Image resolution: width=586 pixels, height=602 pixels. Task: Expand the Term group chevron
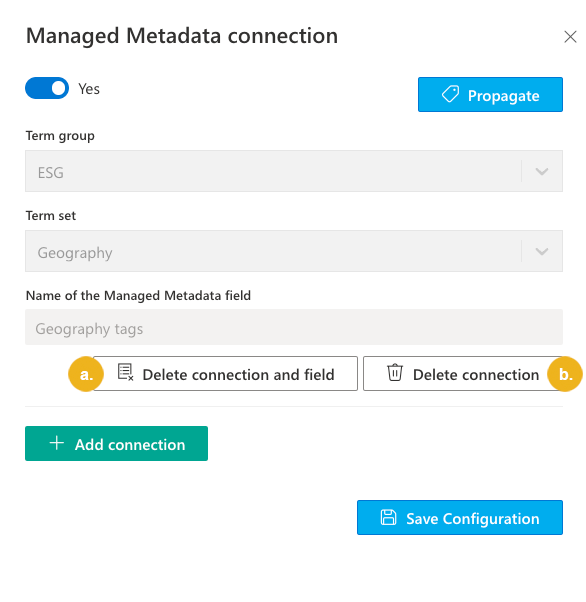click(x=542, y=171)
